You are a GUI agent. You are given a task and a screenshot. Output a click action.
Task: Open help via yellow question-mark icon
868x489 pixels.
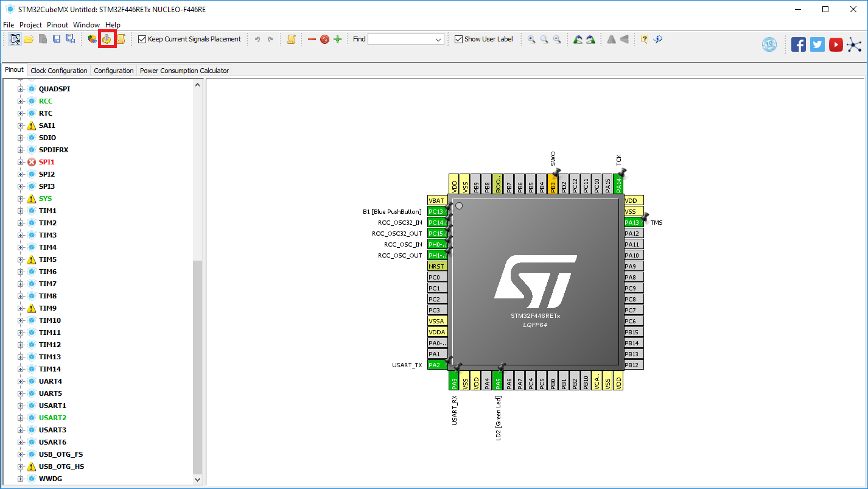pyautogui.click(x=645, y=39)
